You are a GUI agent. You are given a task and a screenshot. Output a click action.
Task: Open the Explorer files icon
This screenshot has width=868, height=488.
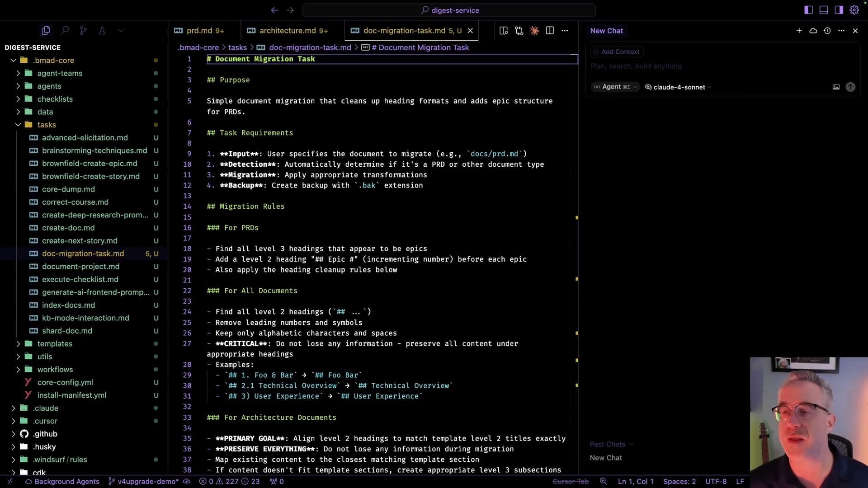point(46,31)
